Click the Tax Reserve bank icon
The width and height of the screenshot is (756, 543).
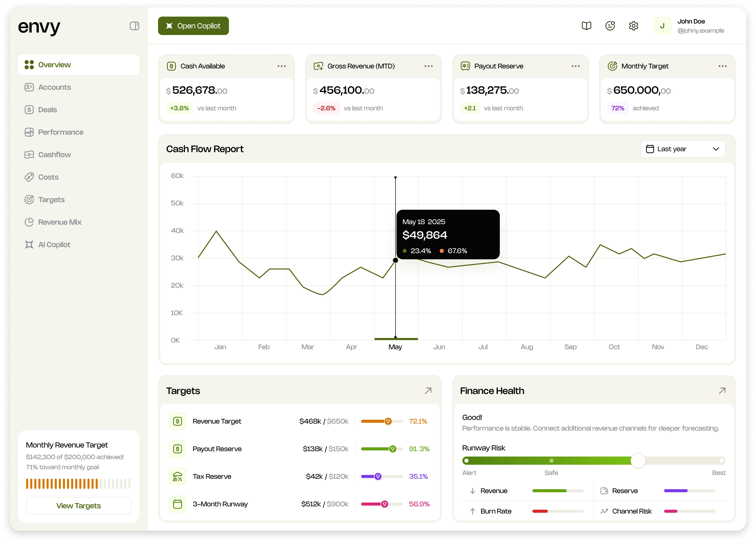tap(177, 476)
